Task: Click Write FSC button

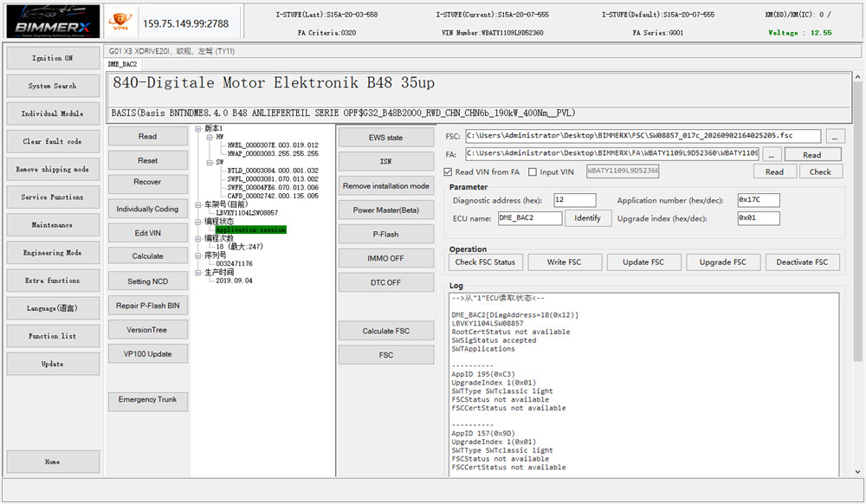Action: 564,262
